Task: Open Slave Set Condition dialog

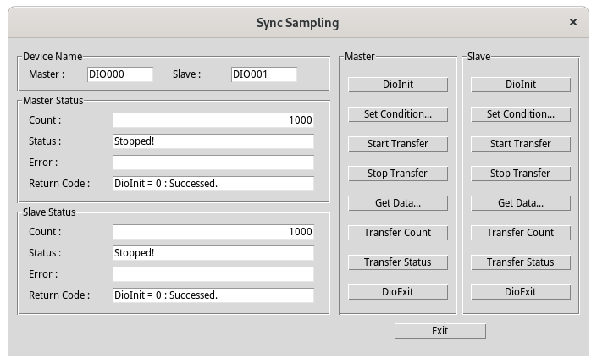Action: click(520, 114)
